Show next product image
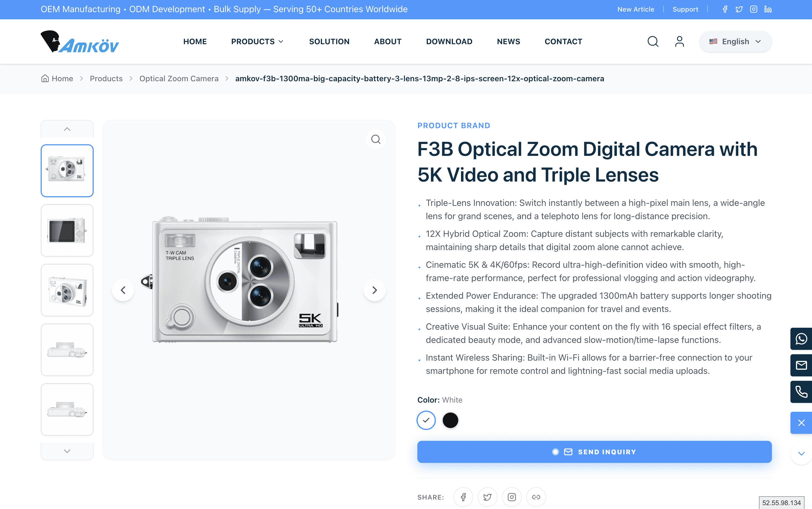 point(374,290)
